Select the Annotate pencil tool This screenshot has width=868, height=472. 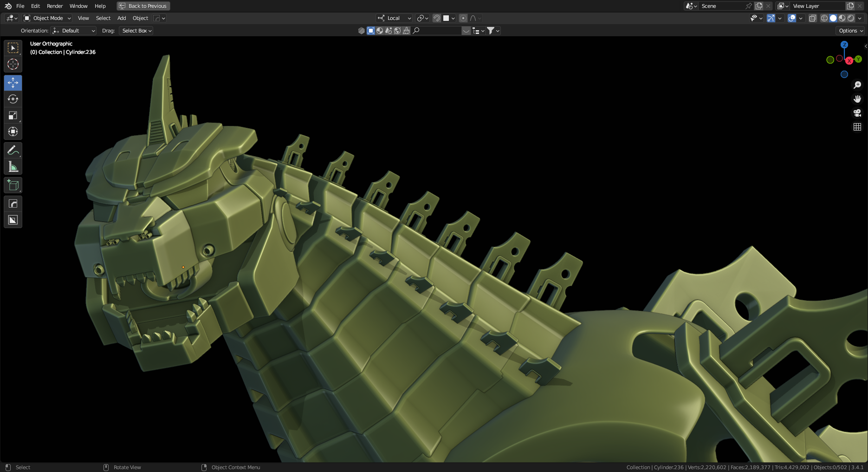pos(13,150)
